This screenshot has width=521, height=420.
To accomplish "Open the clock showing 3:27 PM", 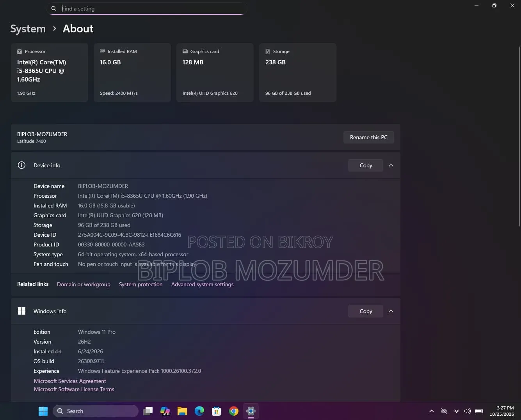I will (502, 411).
